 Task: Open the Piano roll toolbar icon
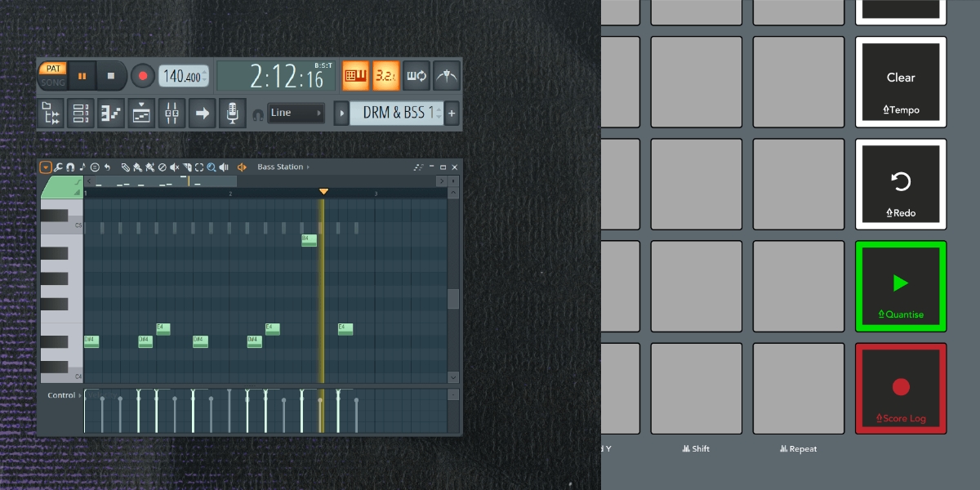[111, 113]
